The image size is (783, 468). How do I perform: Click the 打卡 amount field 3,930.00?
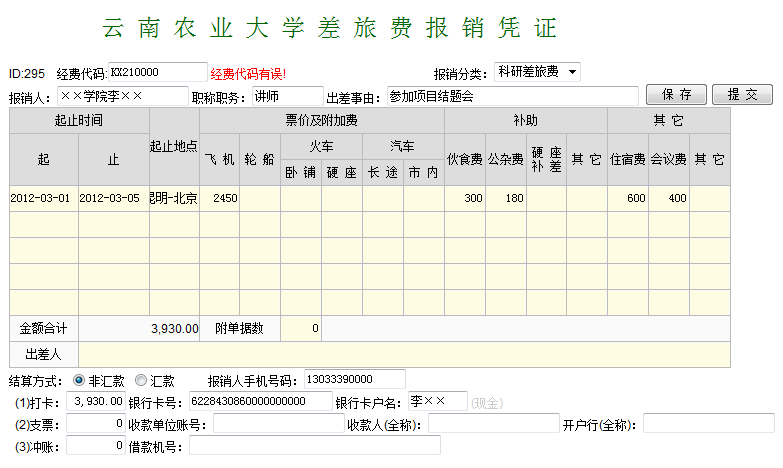pyautogui.click(x=95, y=401)
